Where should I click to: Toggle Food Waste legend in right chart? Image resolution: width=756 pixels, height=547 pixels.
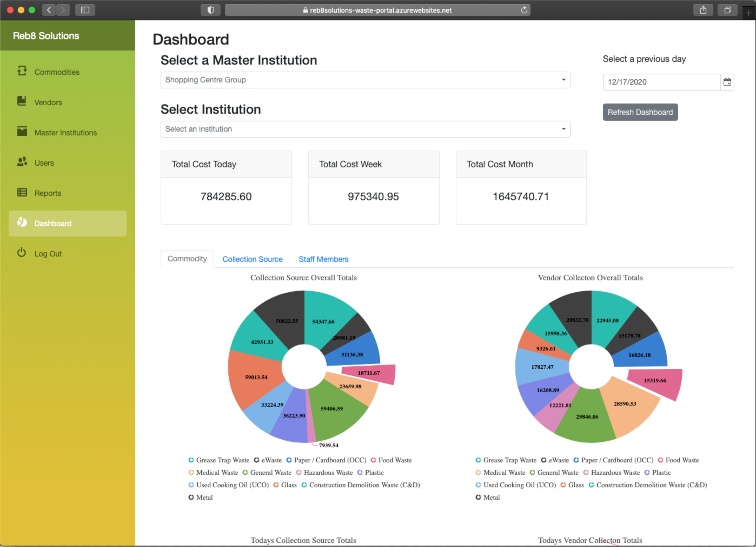[678, 460]
